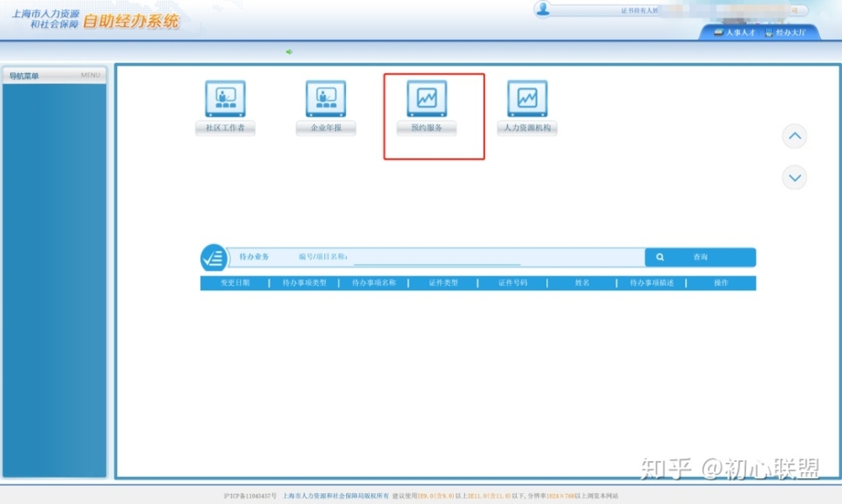
Task: Open the 人力资源机构 icon
Action: [527, 98]
